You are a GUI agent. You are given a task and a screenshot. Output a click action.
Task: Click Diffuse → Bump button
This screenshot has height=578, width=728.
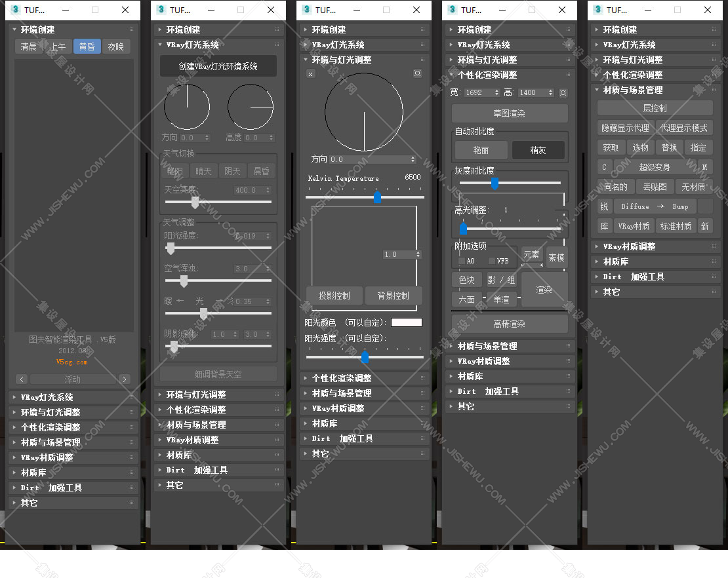pos(655,206)
